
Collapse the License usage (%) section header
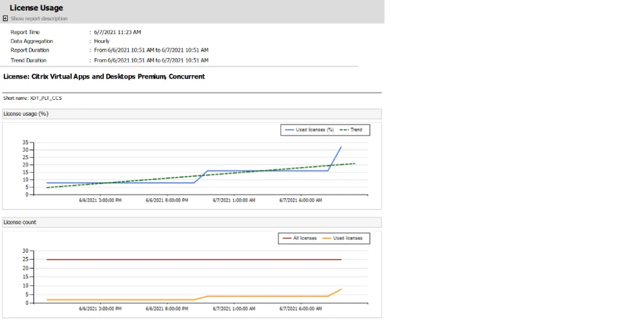[25, 114]
